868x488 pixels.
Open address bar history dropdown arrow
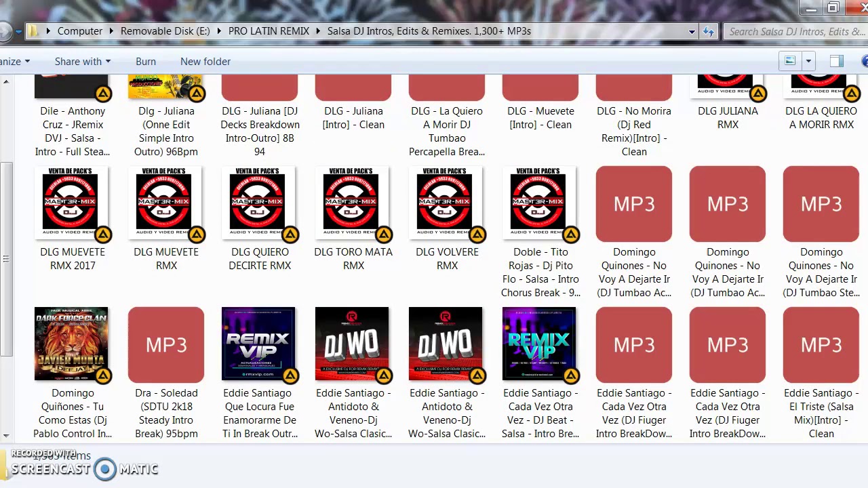pyautogui.click(x=692, y=31)
